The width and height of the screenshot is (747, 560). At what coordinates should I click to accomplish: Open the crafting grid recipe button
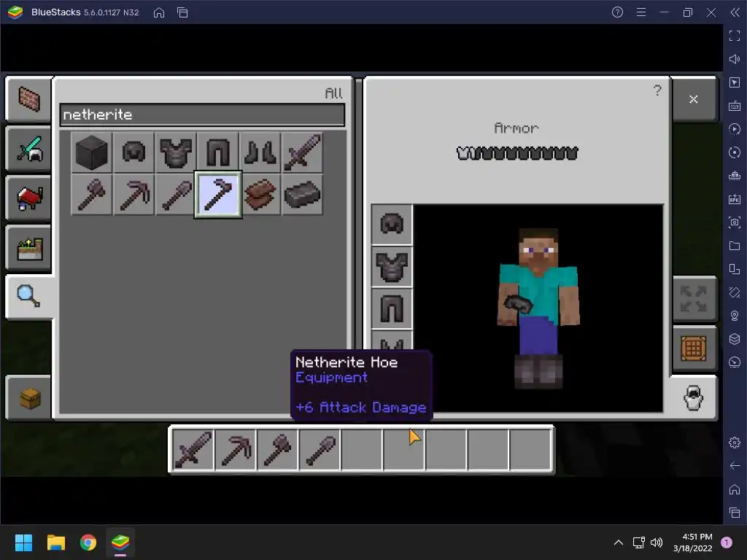coord(694,349)
